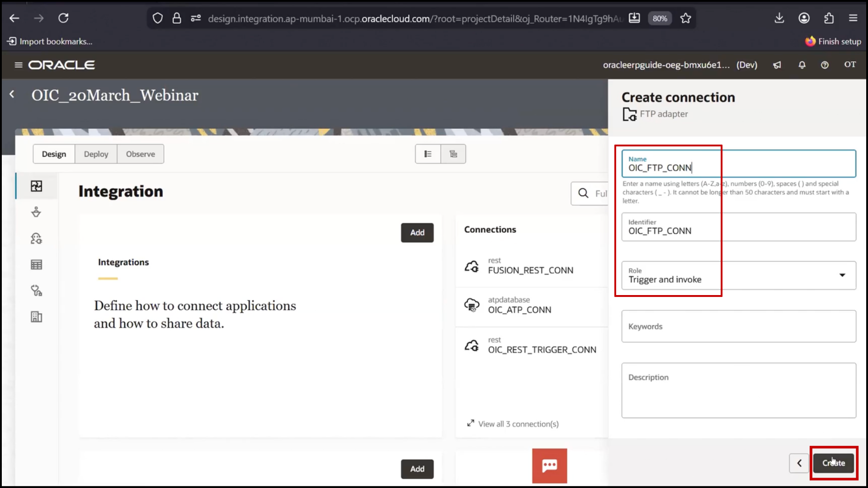Open the browser application menu
Image resolution: width=868 pixels, height=488 pixels.
(853, 18)
